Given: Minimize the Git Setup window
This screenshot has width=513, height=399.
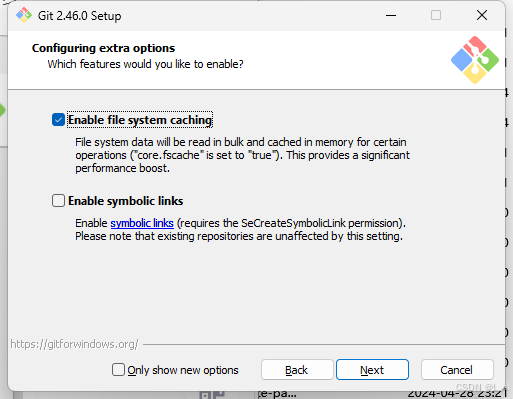Looking at the screenshot, I should (391, 15).
